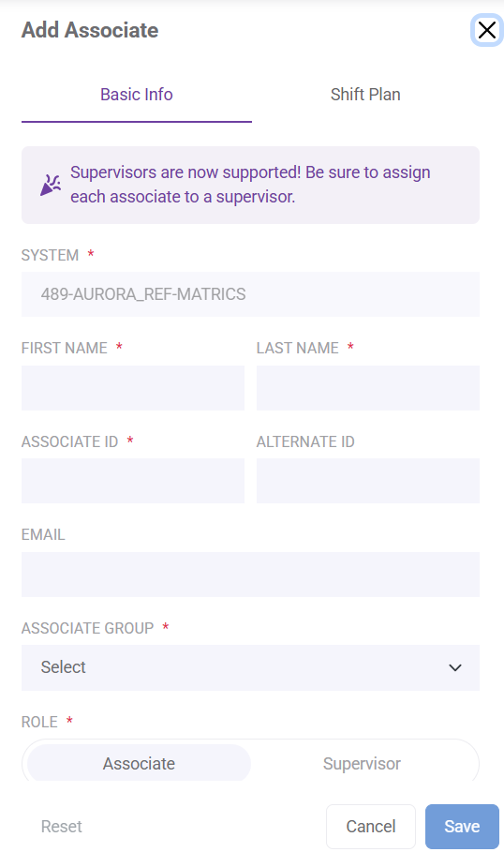Click the party popper announcement icon
Screen dimensions: 504x867
(x=51, y=185)
